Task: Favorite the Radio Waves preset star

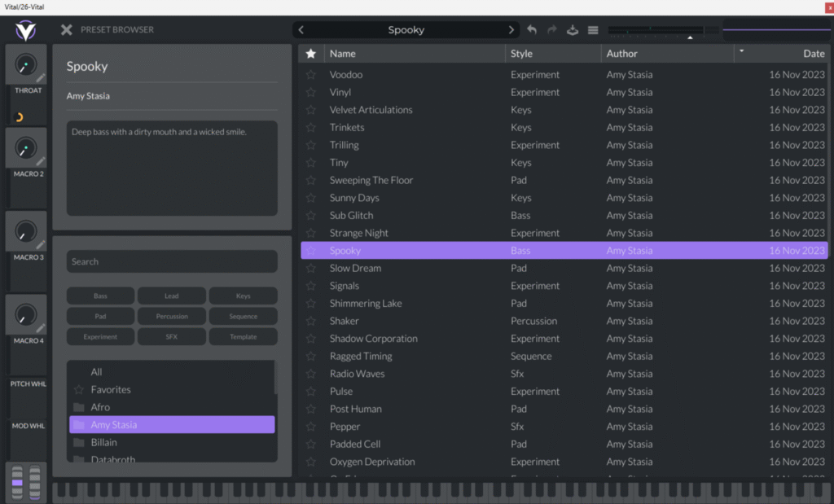Action: pyautogui.click(x=311, y=373)
